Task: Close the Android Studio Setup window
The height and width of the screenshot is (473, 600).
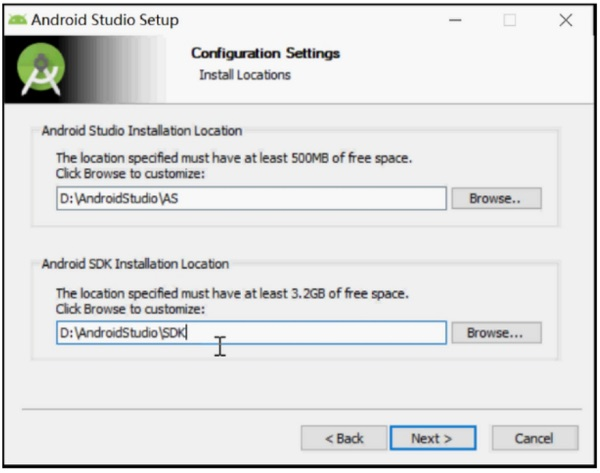Action: pyautogui.click(x=566, y=20)
